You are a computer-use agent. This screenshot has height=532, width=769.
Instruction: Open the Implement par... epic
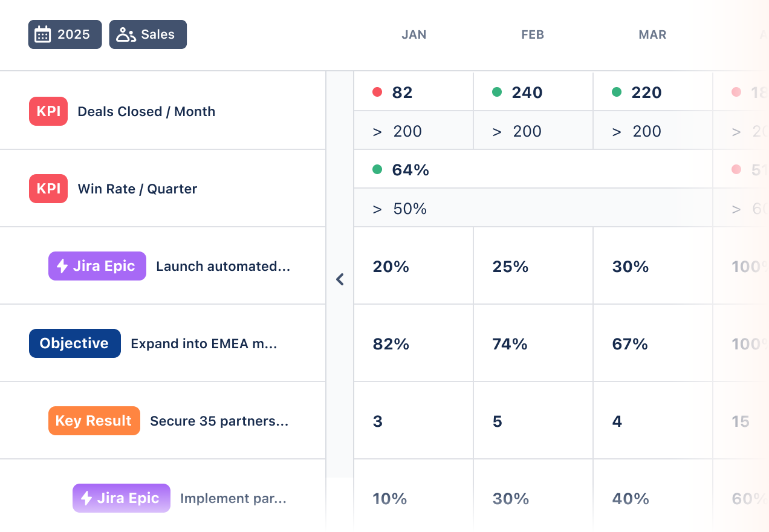(x=233, y=498)
